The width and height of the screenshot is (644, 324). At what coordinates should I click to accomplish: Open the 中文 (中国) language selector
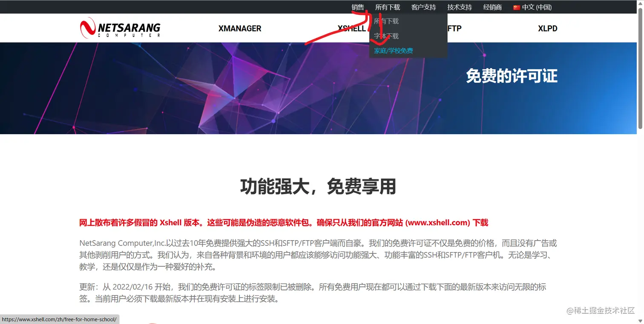tap(532, 7)
